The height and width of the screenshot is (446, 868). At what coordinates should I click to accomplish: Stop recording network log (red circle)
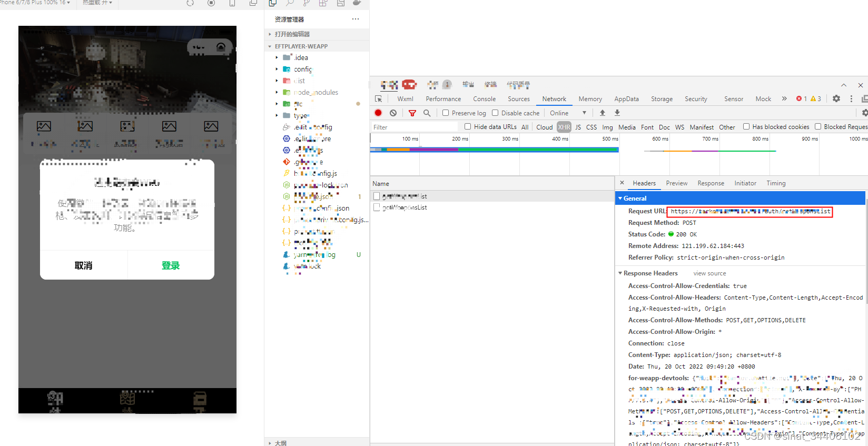[x=378, y=113]
